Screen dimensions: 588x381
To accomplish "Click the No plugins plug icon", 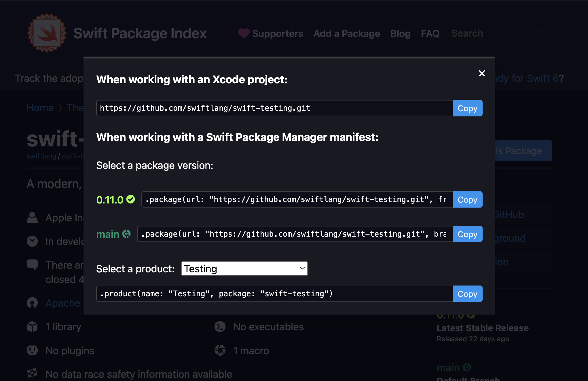I will 32,350.
